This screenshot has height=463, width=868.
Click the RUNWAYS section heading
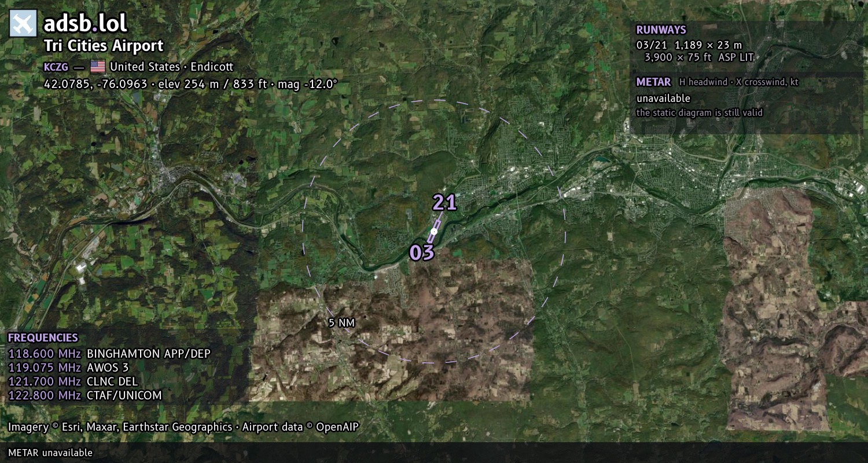pyautogui.click(x=661, y=30)
